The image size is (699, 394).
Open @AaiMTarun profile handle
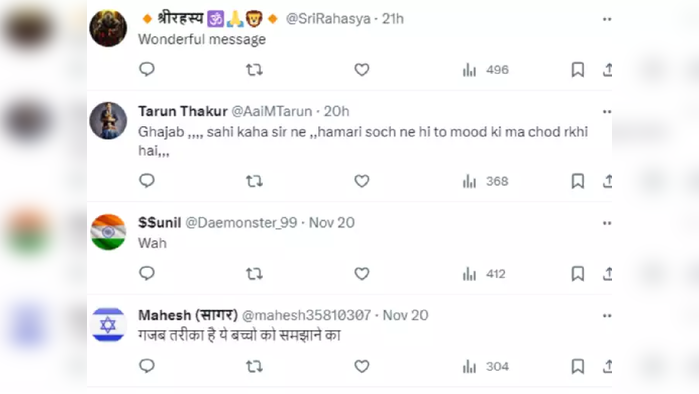coord(271,111)
